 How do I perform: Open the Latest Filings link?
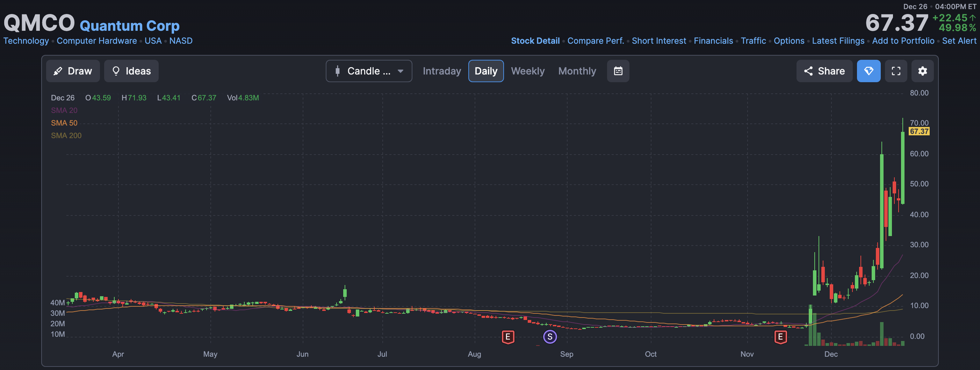click(838, 41)
